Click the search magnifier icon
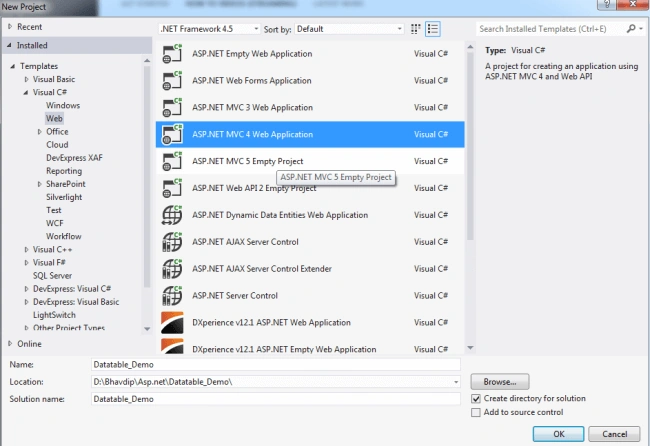This screenshot has width=650, height=446. tap(631, 29)
